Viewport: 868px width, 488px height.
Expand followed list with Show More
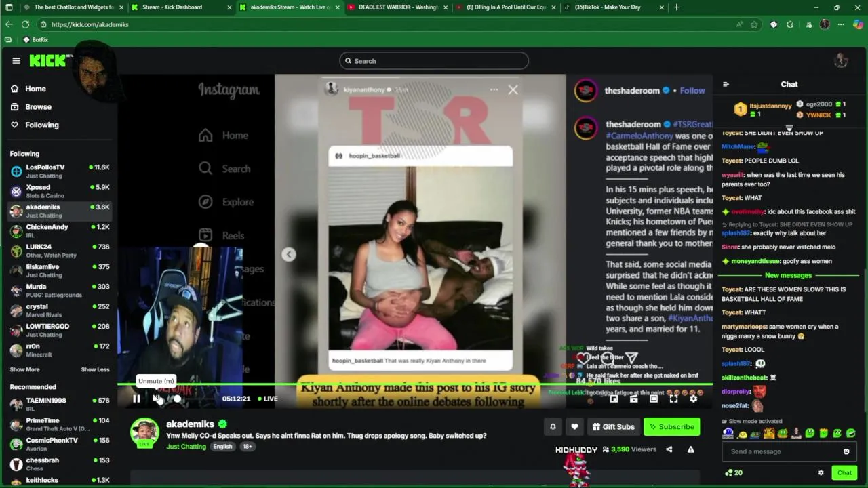[x=24, y=369]
